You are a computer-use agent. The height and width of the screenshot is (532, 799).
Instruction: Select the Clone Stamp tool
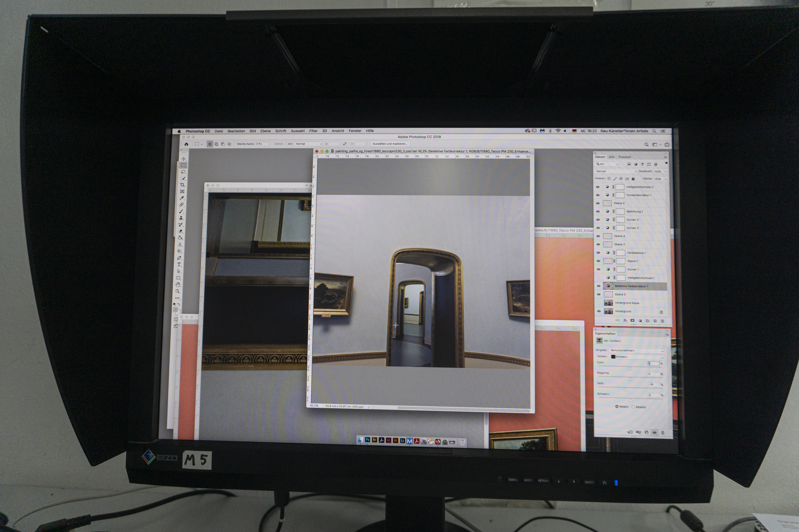pos(181,218)
